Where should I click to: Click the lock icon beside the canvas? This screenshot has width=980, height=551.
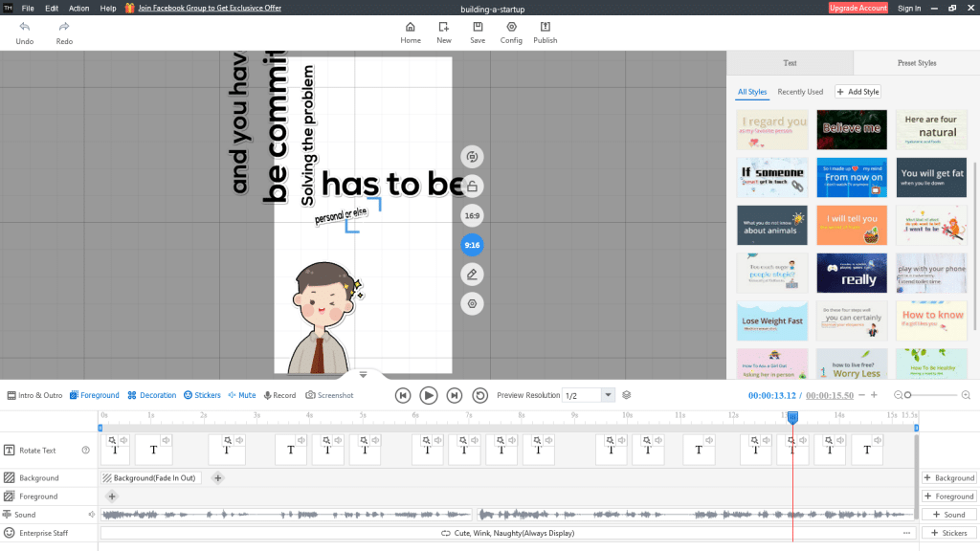[472, 186]
